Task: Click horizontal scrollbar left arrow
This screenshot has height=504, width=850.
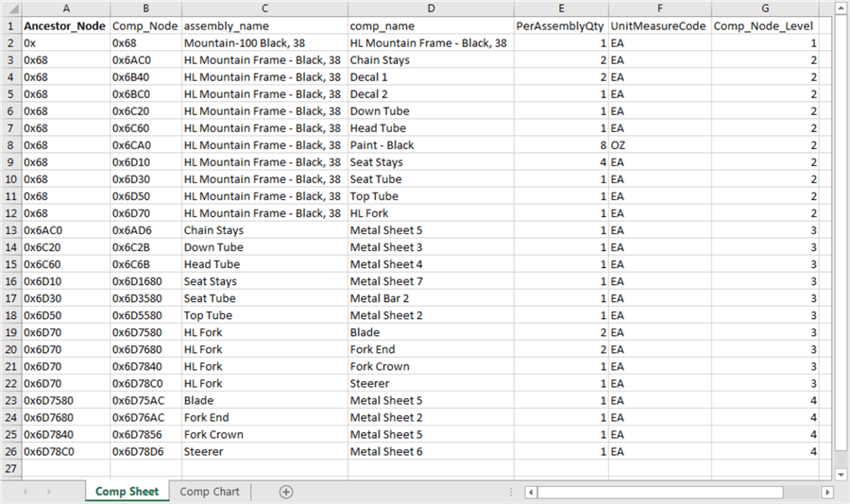Action: (x=531, y=492)
